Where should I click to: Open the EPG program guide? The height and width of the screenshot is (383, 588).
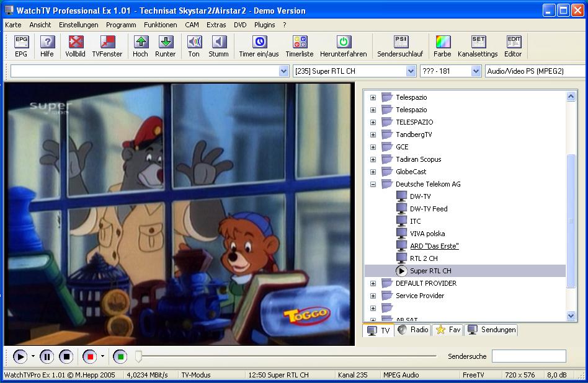(21, 46)
